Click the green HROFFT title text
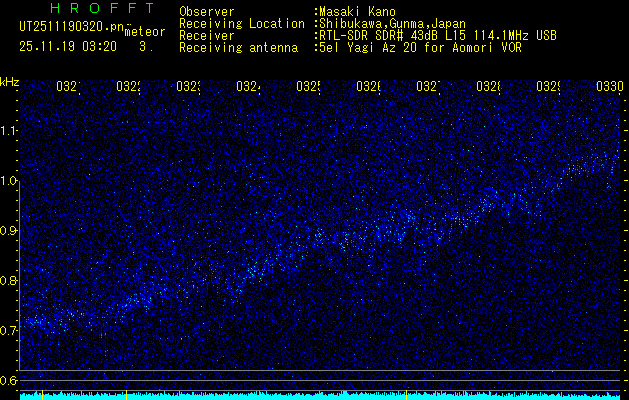629x400 pixels. (x=102, y=8)
